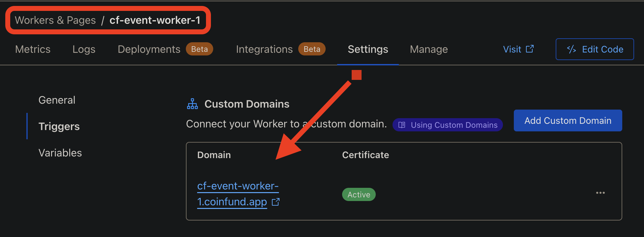
Task: Go to the Manage tab
Action: point(429,49)
